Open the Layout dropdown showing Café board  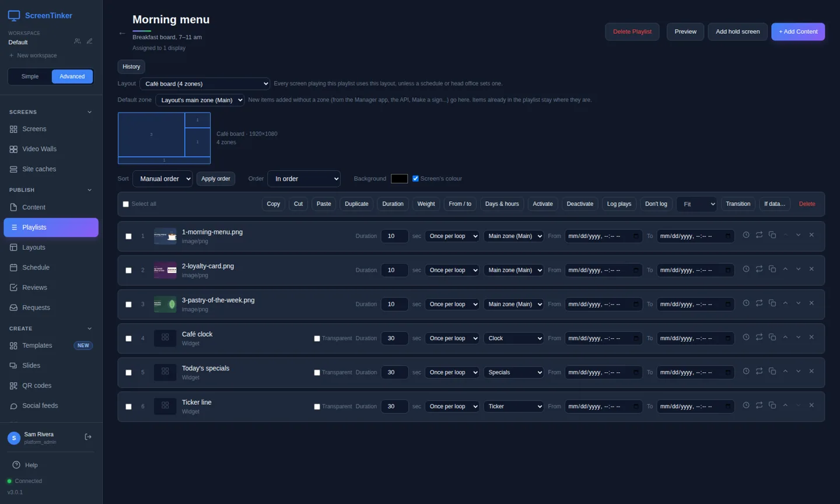[x=205, y=84]
